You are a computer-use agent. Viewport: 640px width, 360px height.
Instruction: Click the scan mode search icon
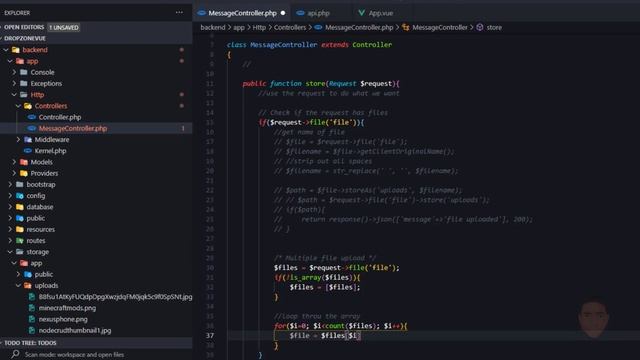[x=15, y=354]
